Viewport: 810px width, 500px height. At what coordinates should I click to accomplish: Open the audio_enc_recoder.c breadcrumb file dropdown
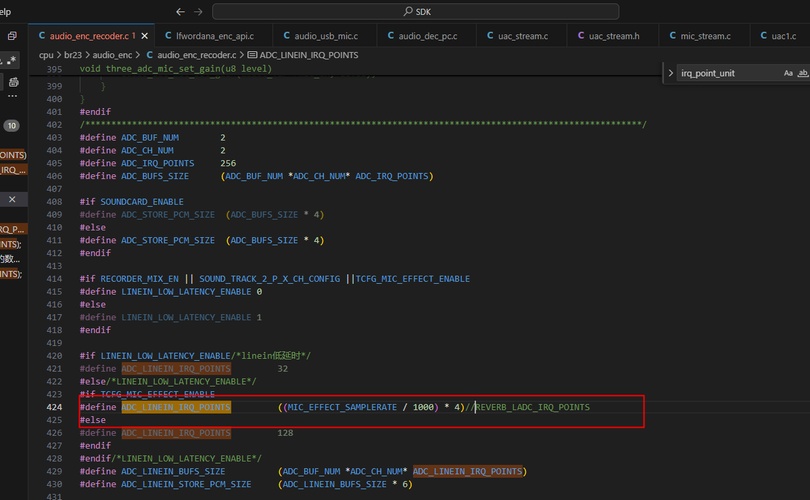(196, 55)
